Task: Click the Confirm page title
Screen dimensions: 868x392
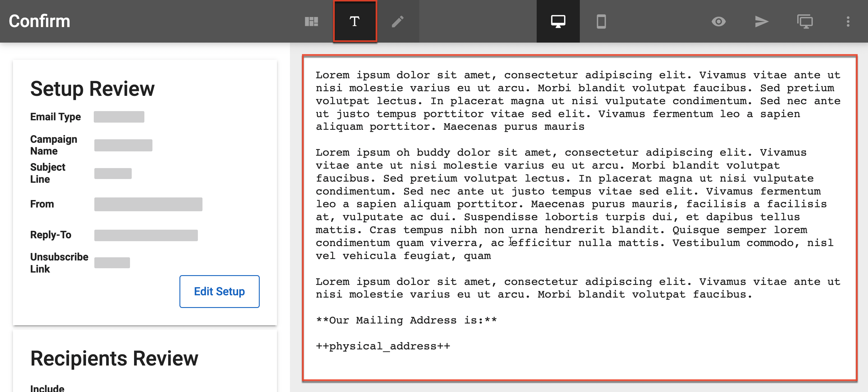Action: (x=39, y=21)
